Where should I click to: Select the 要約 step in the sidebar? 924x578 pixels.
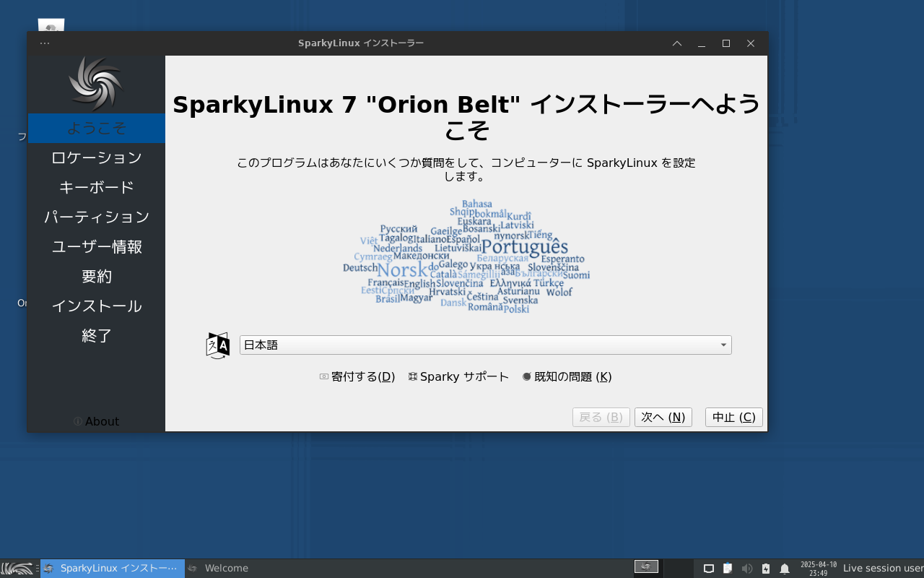[97, 276]
